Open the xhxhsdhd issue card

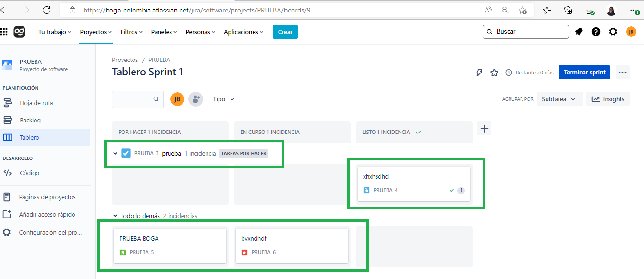tap(414, 183)
